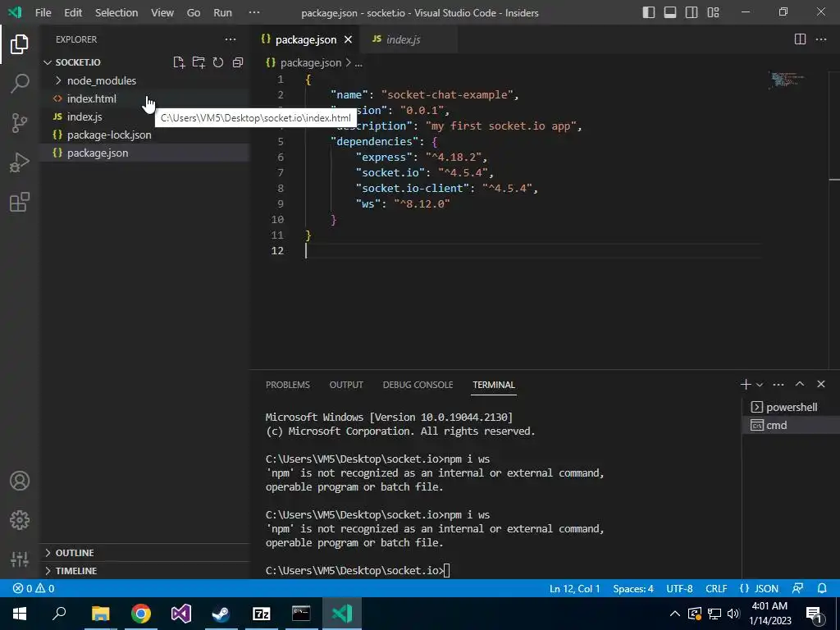Create a new file in SOCKET.IO folder
Image resolution: width=840 pixels, height=630 pixels.
[179, 62]
